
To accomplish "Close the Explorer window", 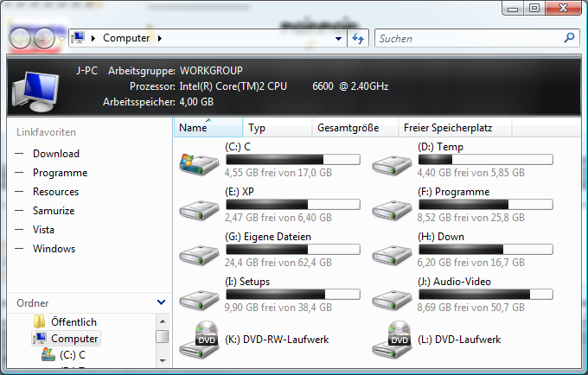I will pos(563,9).
